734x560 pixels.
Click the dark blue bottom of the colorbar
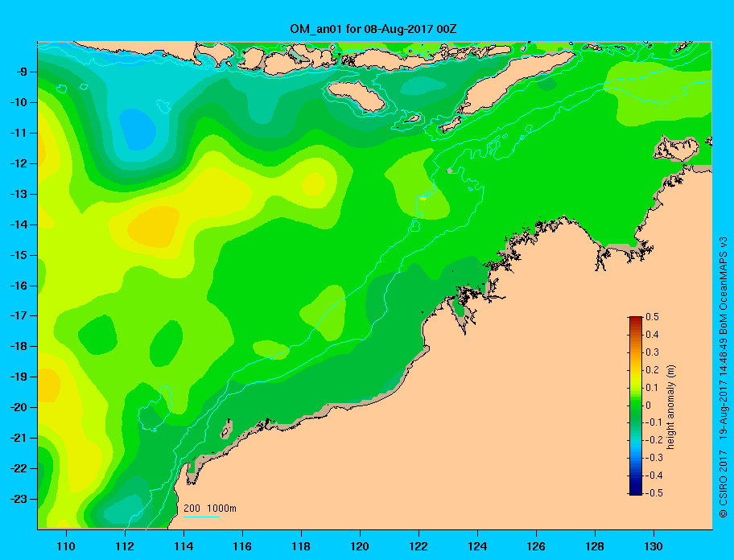click(636, 490)
